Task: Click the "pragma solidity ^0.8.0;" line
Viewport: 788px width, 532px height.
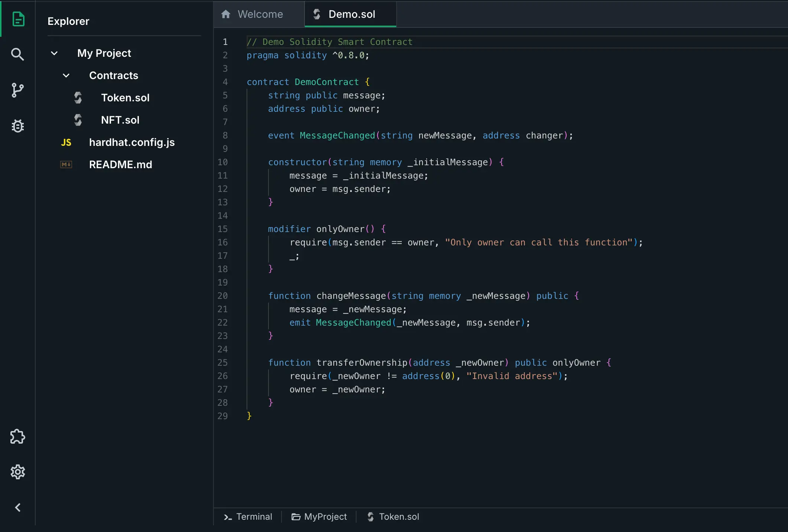Action: 308,55
